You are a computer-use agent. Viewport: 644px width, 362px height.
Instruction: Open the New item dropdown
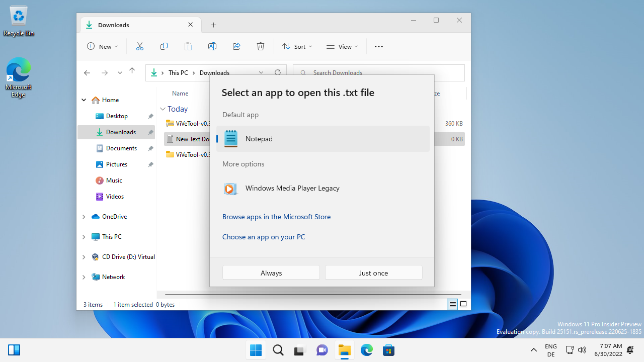103,46
